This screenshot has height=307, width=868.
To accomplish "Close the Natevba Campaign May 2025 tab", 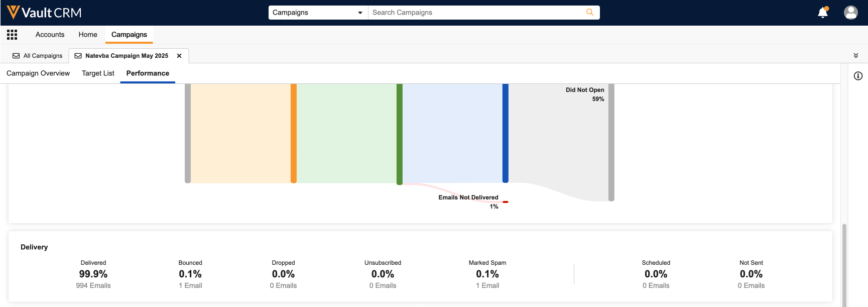I will [x=179, y=56].
